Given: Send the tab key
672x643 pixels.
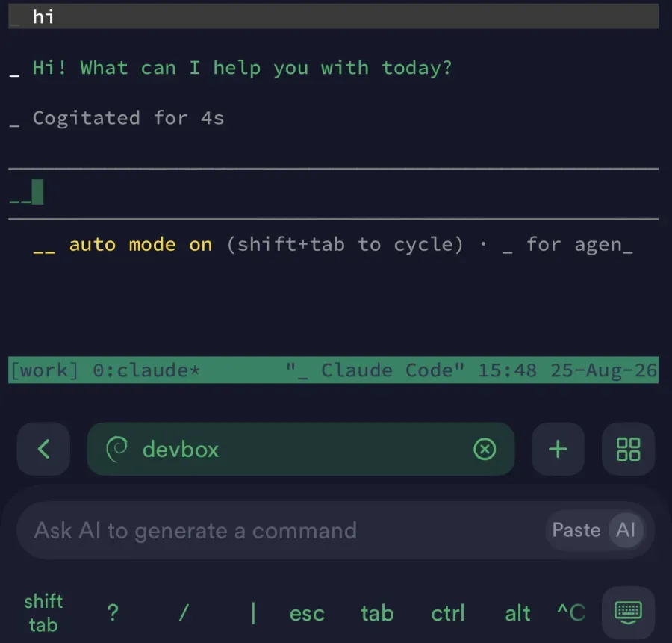Looking at the screenshot, I should (377, 613).
